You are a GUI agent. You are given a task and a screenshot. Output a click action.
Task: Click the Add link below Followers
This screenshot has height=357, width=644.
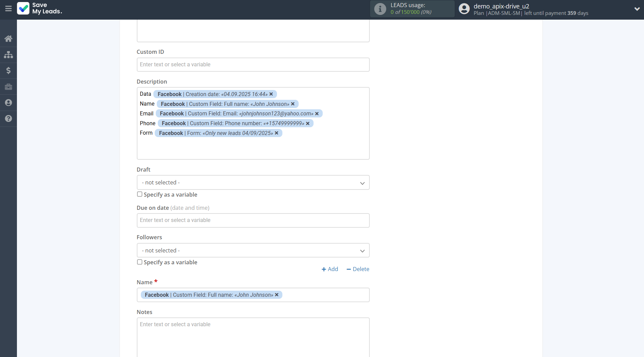[330, 269]
